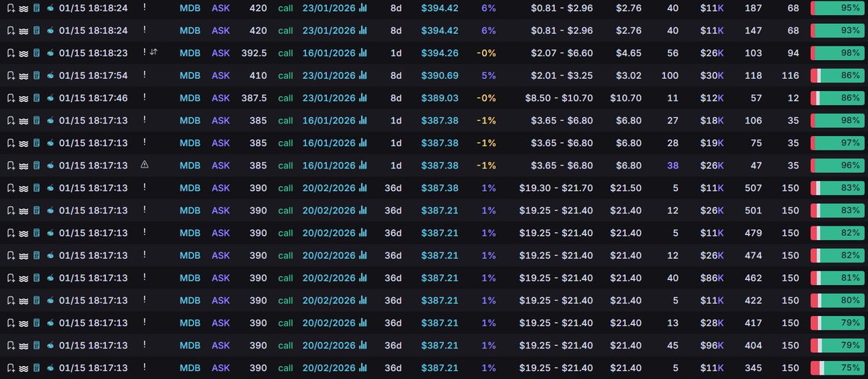The width and height of the screenshot is (868, 379).
Task: Select timestamp 01/15 18:17:46
Action: (93, 98)
